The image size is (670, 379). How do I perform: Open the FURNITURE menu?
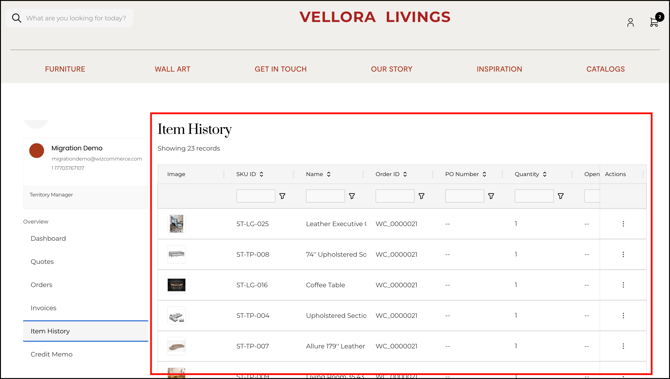coord(65,69)
